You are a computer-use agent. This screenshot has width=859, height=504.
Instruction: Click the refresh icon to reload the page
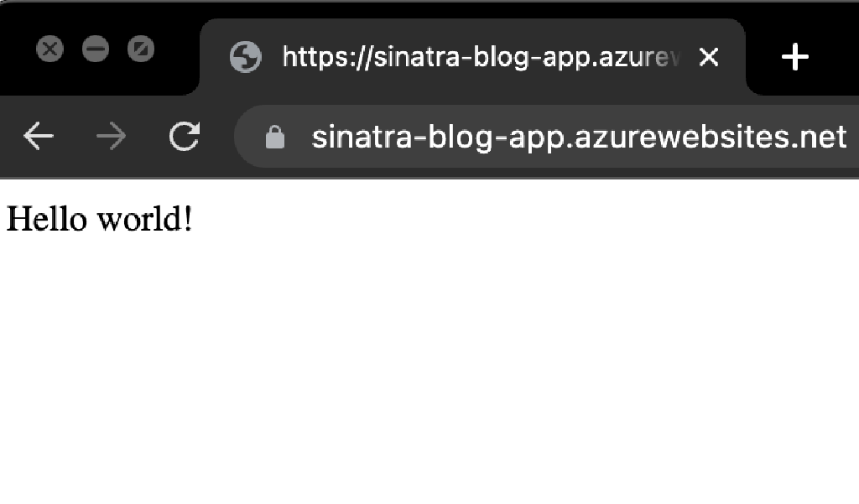185,136
